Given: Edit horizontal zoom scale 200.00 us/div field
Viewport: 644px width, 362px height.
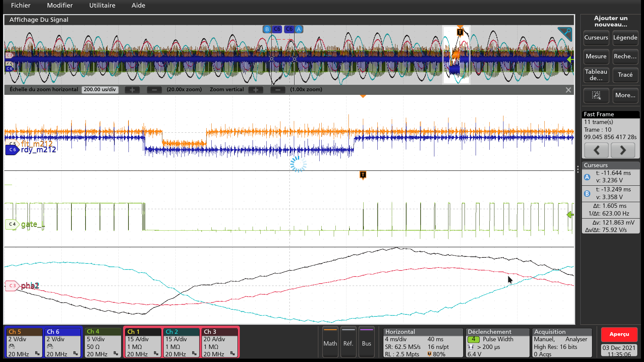Looking at the screenshot, I should [x=100, y=89].
